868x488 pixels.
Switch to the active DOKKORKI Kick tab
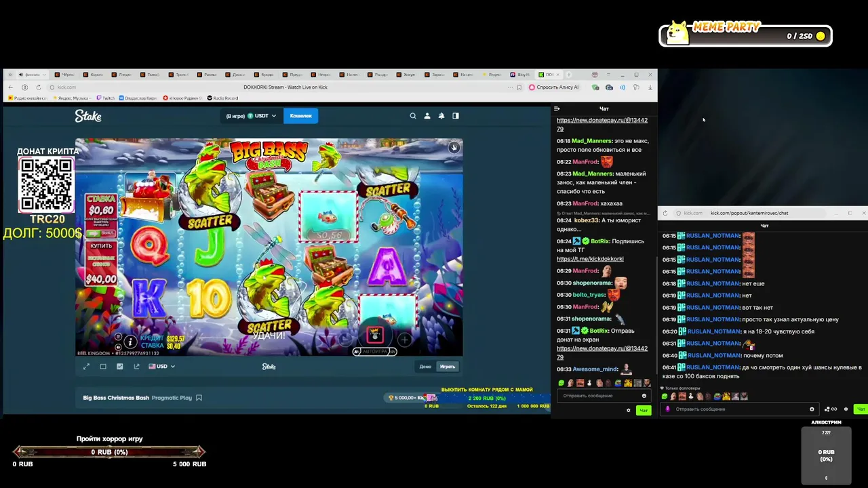[x=549, y=75]
